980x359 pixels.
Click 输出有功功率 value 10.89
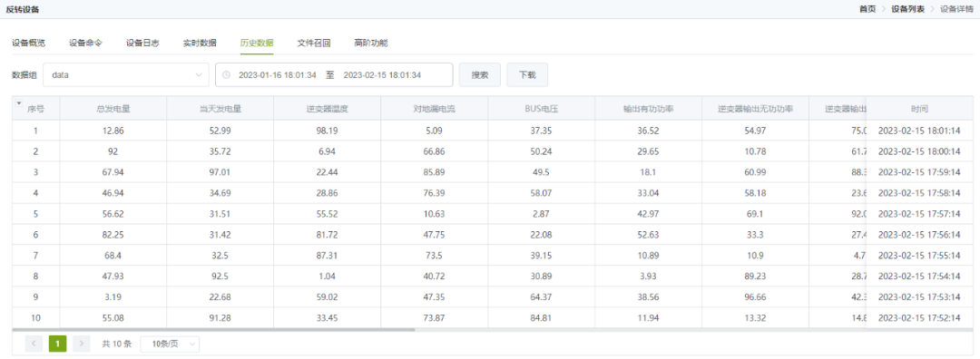[648, 256]
